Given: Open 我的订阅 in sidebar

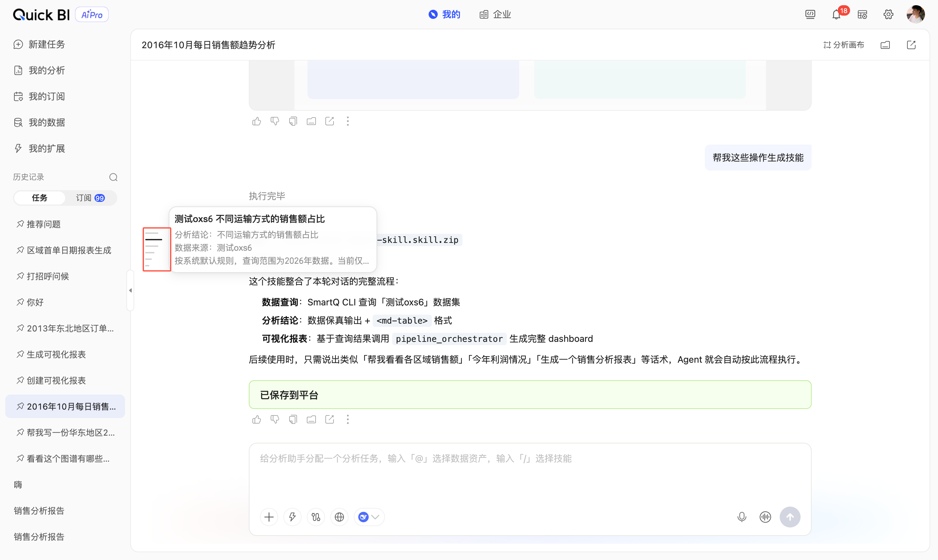Looking at the screenshot, I should [x=39, y=96].
